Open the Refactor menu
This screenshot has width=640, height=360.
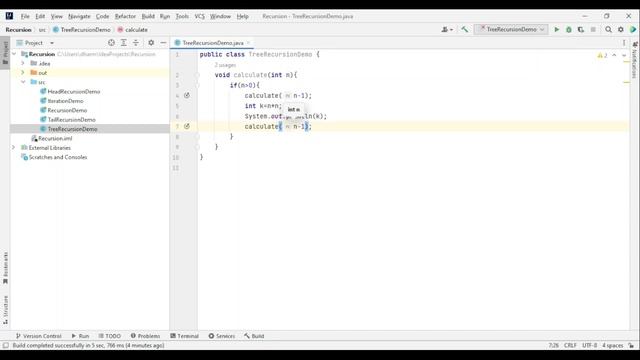pos(125,16)
